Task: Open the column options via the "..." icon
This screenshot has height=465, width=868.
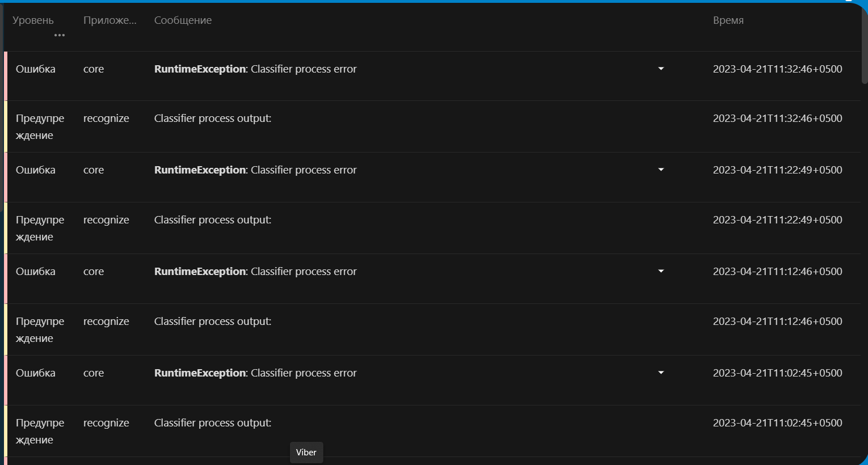Action: click(x=59, y=35)
